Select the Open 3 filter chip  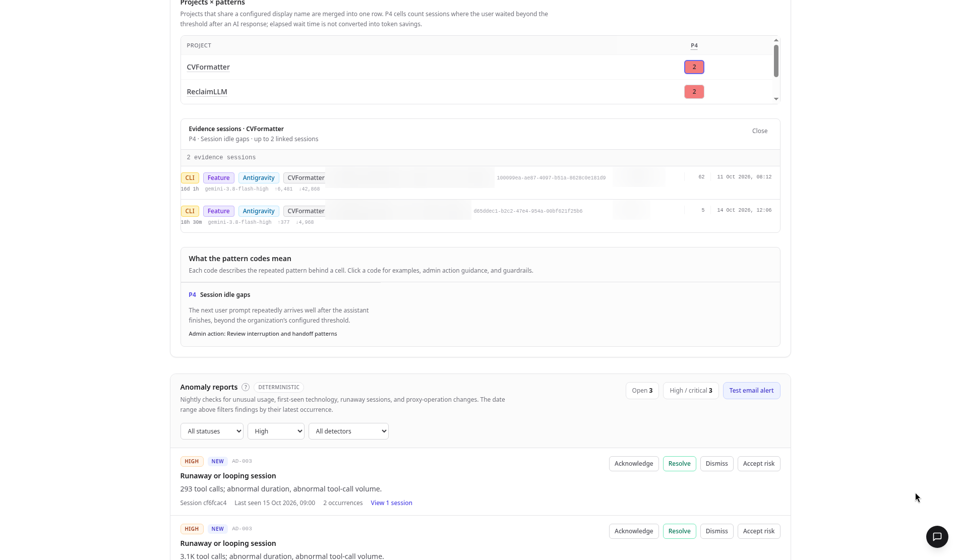[x=642, y=391]
